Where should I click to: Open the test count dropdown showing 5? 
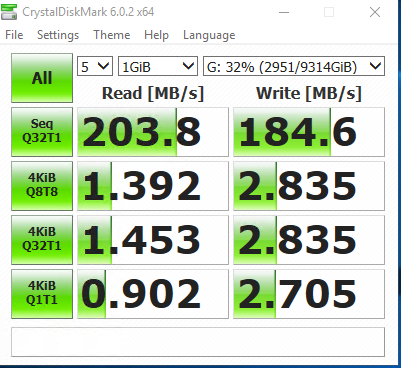pyautogui.click(x=95, y=66)
